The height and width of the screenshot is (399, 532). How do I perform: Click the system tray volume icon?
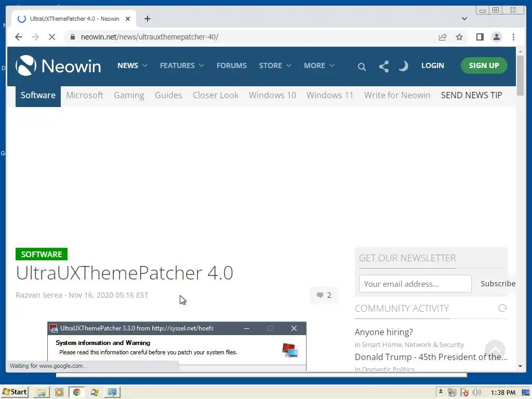[477, 393]
